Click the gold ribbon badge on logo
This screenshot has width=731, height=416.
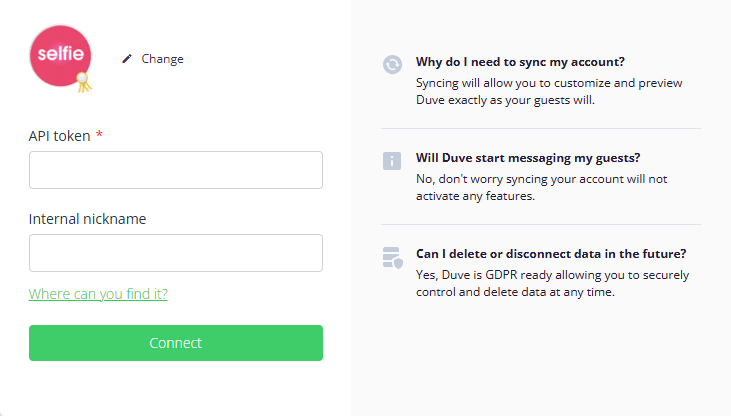pos(84,82)
